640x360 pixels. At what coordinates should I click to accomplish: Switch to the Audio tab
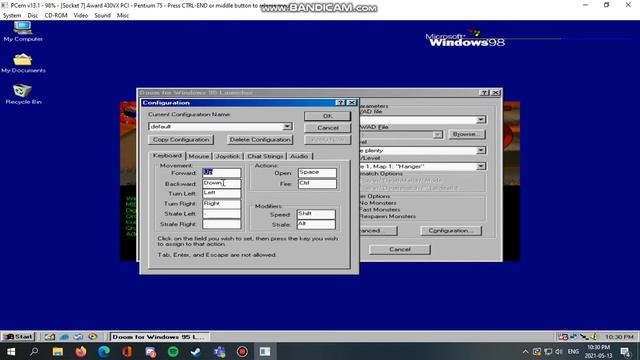pyautogui.click(x=299, y=156)
